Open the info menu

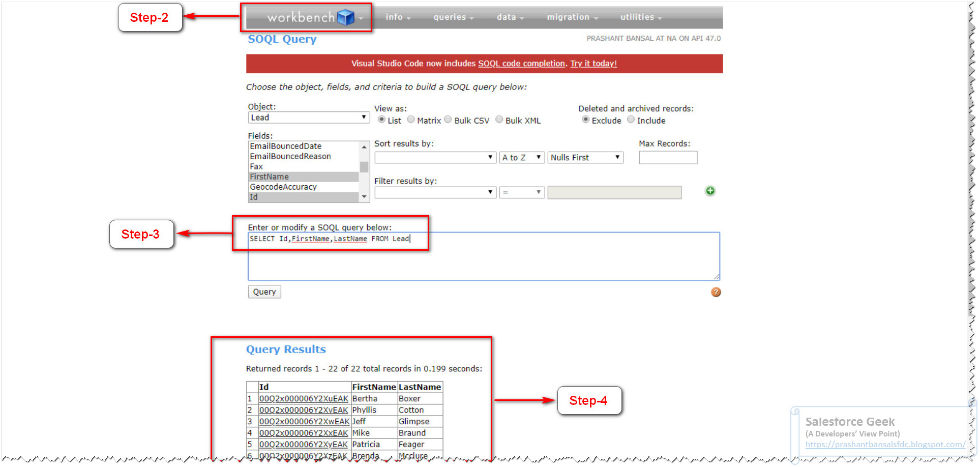coord(398,17)
